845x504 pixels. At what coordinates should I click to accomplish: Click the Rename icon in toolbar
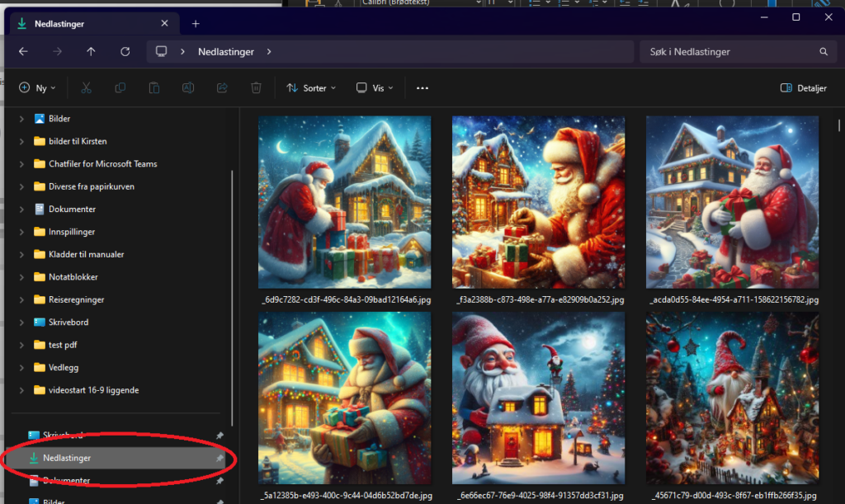point(188,88)
